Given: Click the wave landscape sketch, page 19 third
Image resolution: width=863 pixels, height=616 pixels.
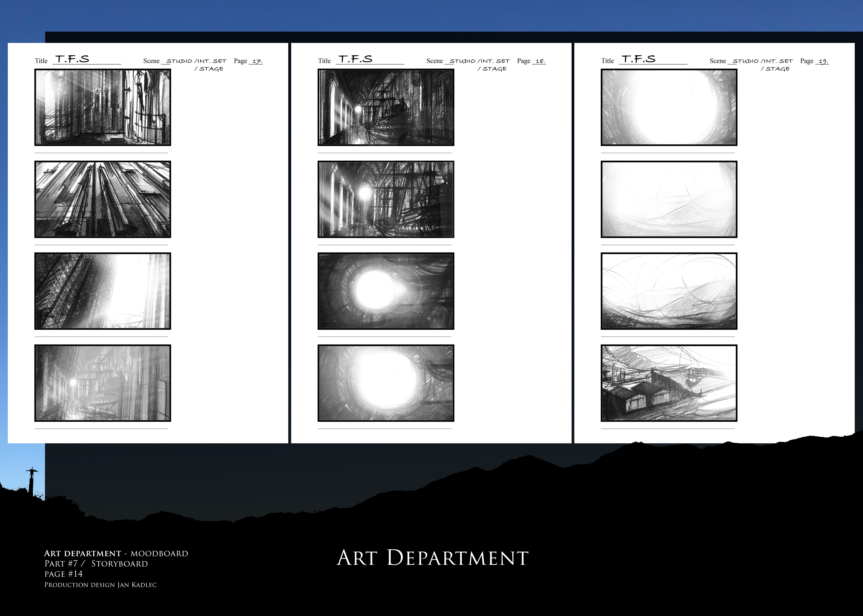Looking at the screenshot, I should (x=669, y=291).
